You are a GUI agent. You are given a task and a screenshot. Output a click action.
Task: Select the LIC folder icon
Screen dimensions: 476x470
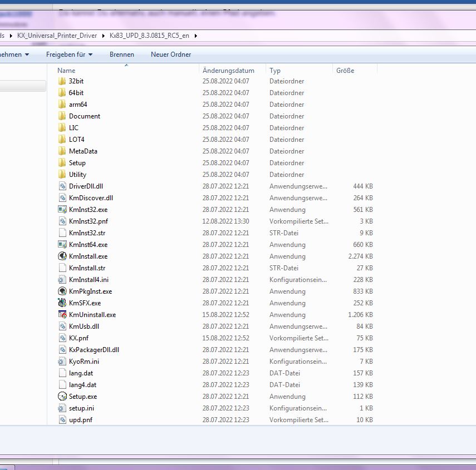pos(62,128)
